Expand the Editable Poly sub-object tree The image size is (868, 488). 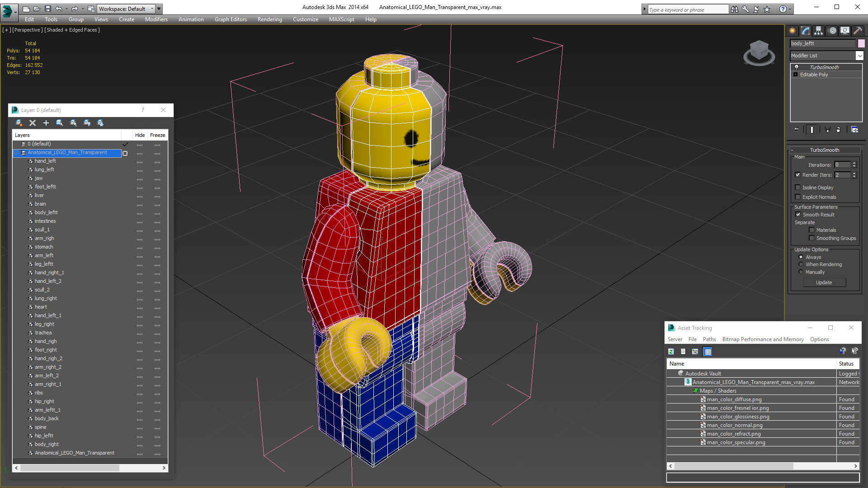click(x=795, y=75)
